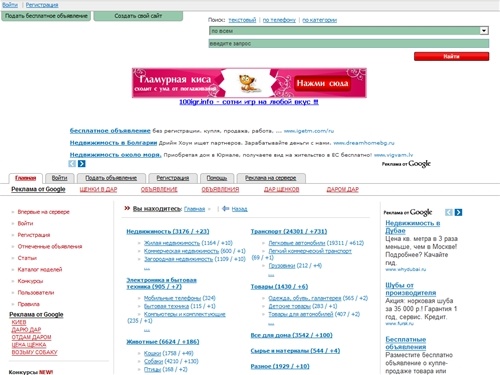The width and height of the screenshot is (500, 375).
Task: Open 'Мобильные телефоны' subcategory
Action: pos(172,298)
